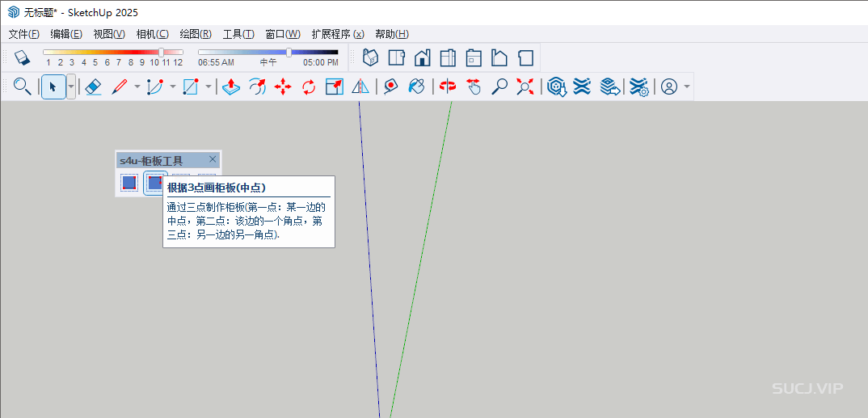Screen dimensions: 868x418
Task: Click the shadow month slider handle
Action: (162, 52)
